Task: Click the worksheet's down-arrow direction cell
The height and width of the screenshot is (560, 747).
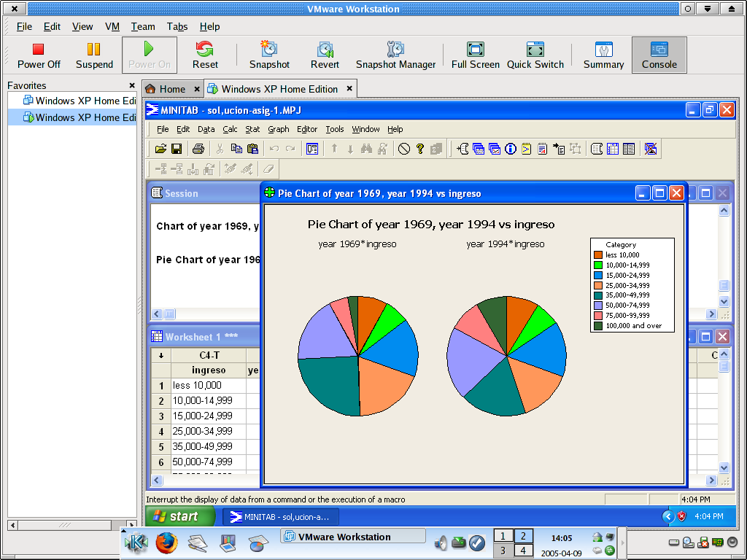Action: (161, 355)
